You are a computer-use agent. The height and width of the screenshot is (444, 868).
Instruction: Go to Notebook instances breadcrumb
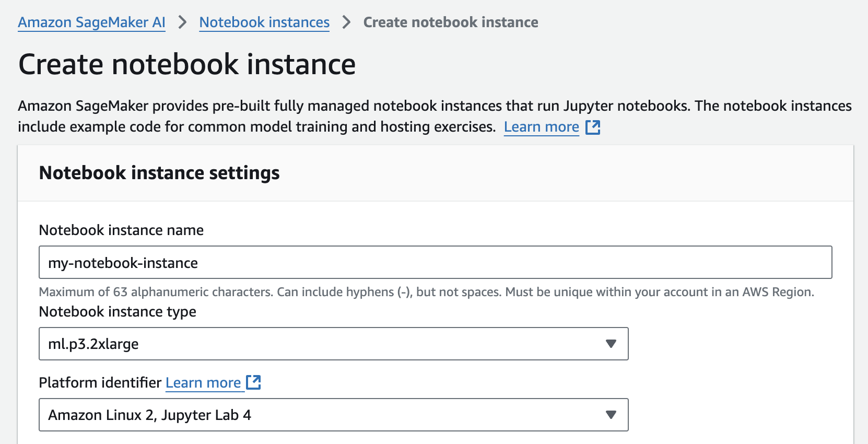[264, 22]
